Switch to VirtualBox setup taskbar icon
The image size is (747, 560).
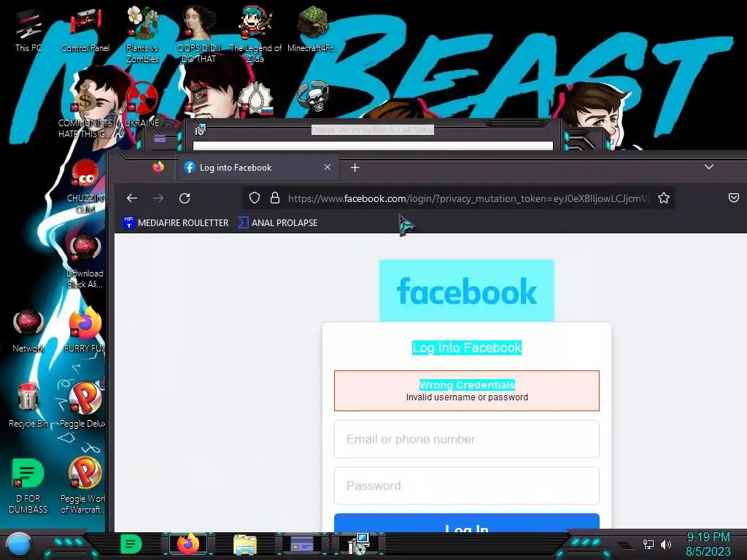point(359,544)
